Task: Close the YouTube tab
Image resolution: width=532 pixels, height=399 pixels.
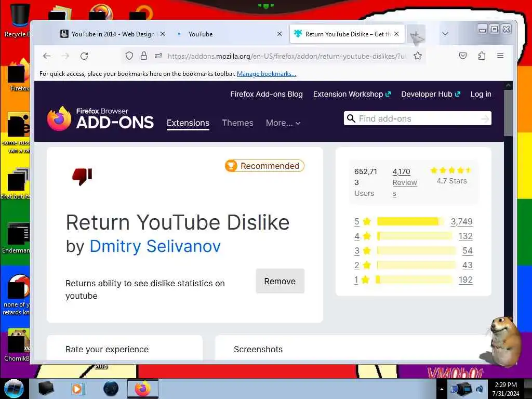Action: tap(279, 34)
